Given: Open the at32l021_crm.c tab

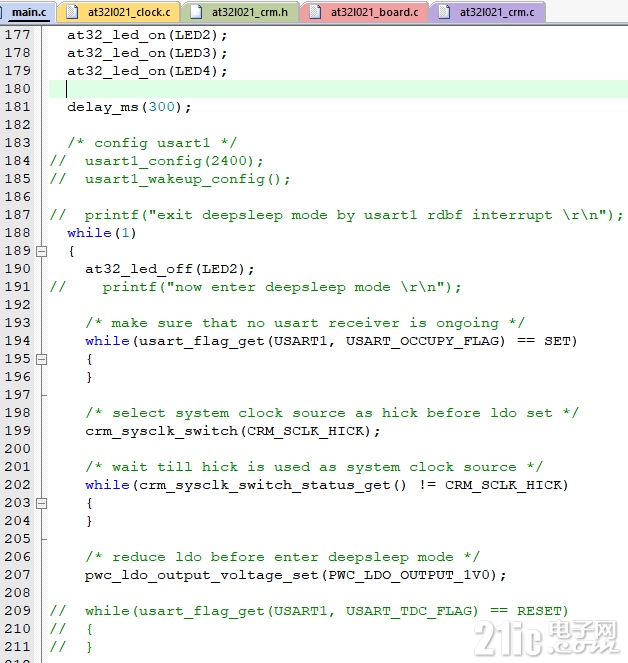Looking at the screenshot, I should coord(487,12).
